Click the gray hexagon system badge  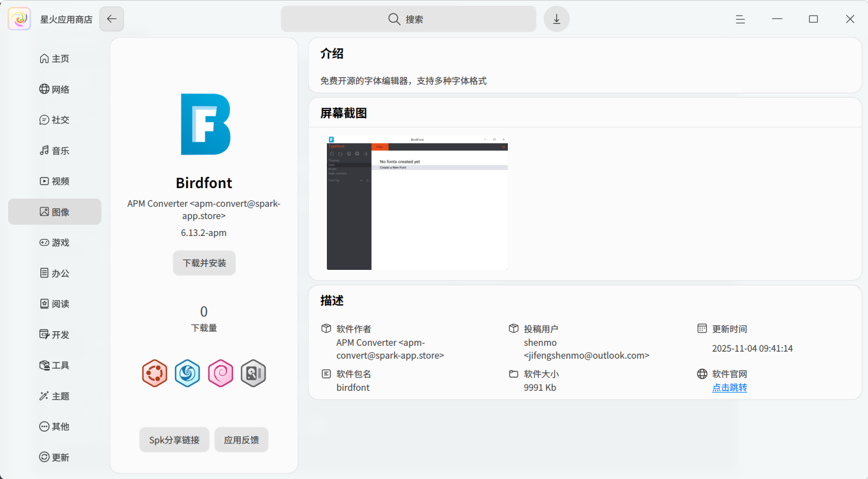point(253,373)
